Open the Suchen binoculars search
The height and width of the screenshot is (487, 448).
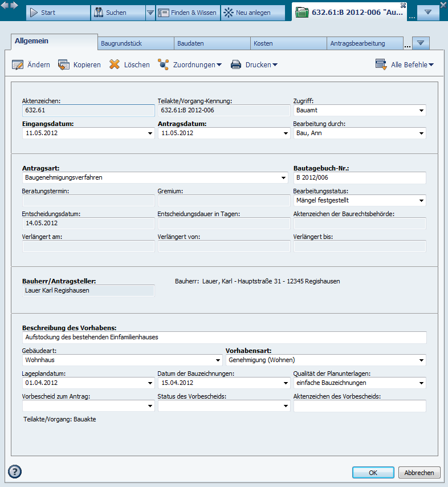coord(98,13)
